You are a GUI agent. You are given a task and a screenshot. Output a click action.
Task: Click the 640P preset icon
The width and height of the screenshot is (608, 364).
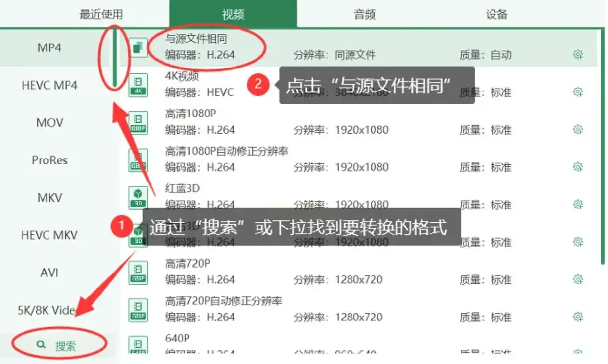138,344
